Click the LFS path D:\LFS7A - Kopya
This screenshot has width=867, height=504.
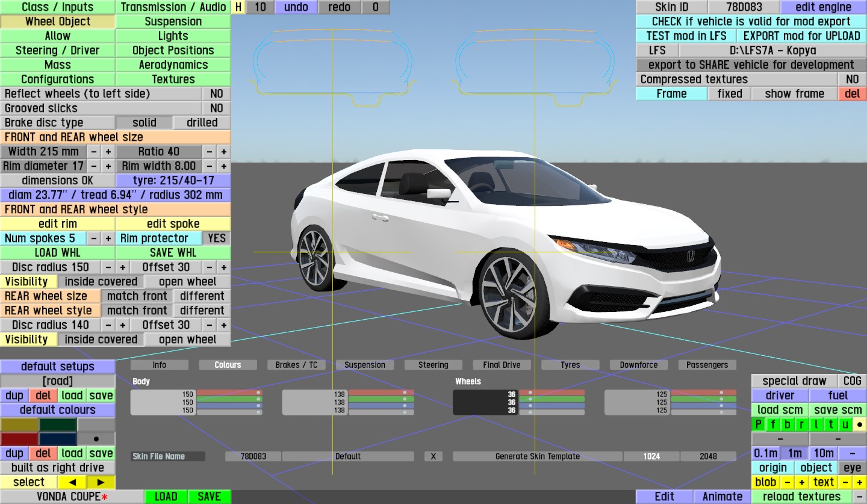click(773, 51)
